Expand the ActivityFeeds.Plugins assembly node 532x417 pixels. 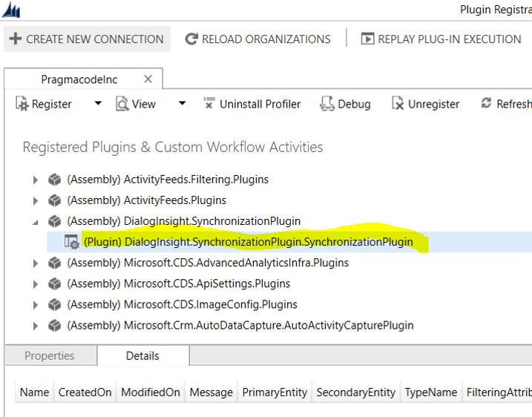(36, 201)
